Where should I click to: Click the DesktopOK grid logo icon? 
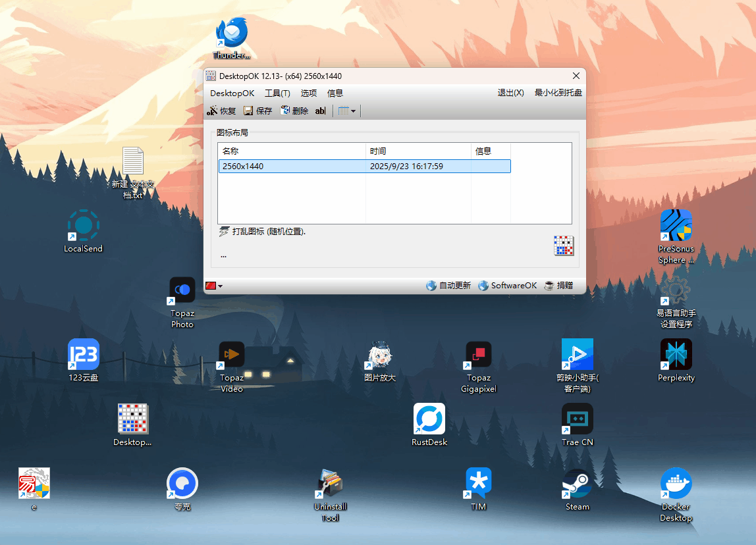point(564,246)
